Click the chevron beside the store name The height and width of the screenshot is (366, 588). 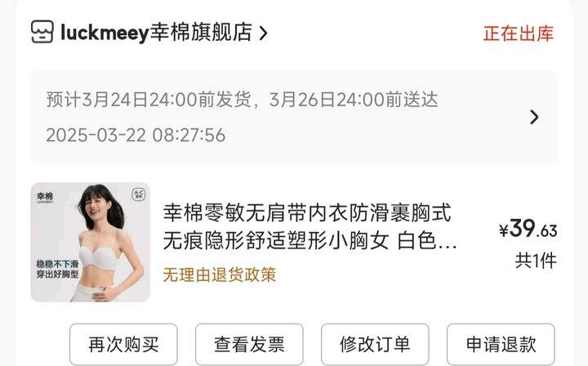[263, 33]
